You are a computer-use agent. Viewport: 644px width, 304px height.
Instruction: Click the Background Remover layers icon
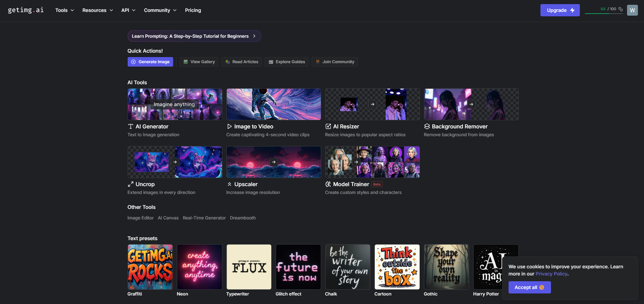(427, 126)
